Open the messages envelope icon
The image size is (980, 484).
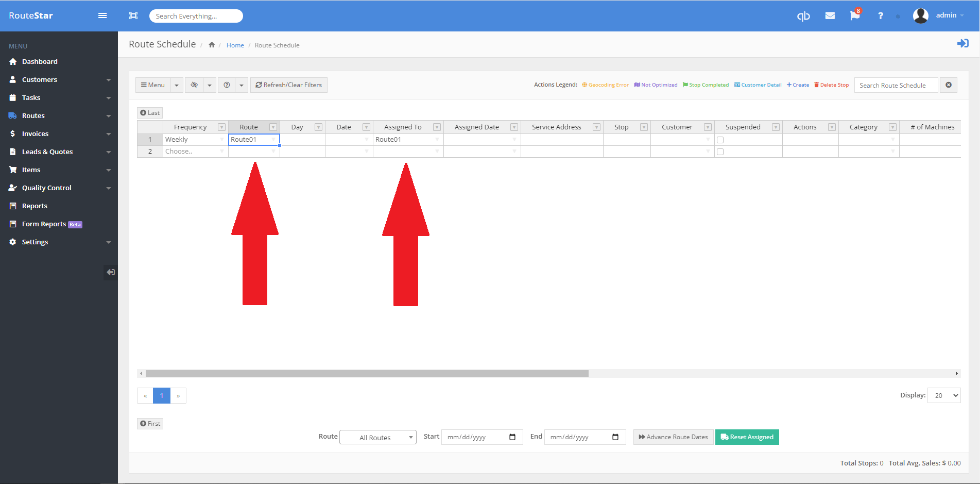coord(830,16)
